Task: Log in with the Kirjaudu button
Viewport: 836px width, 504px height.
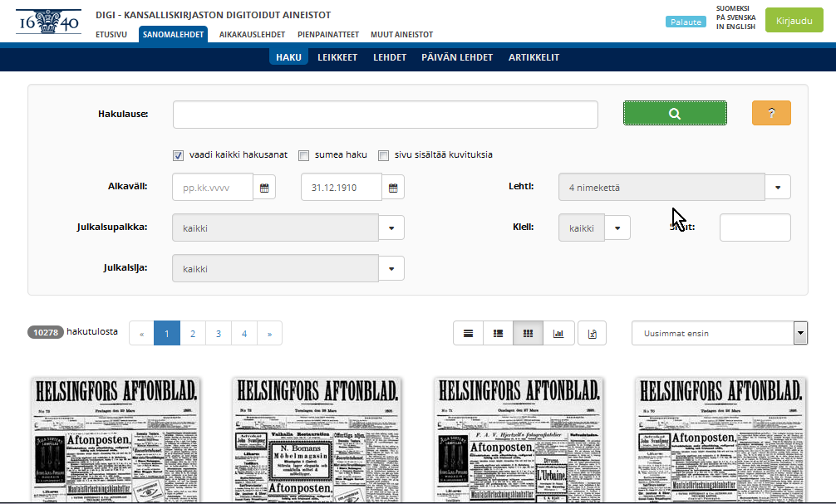Action: coord(794,20)
